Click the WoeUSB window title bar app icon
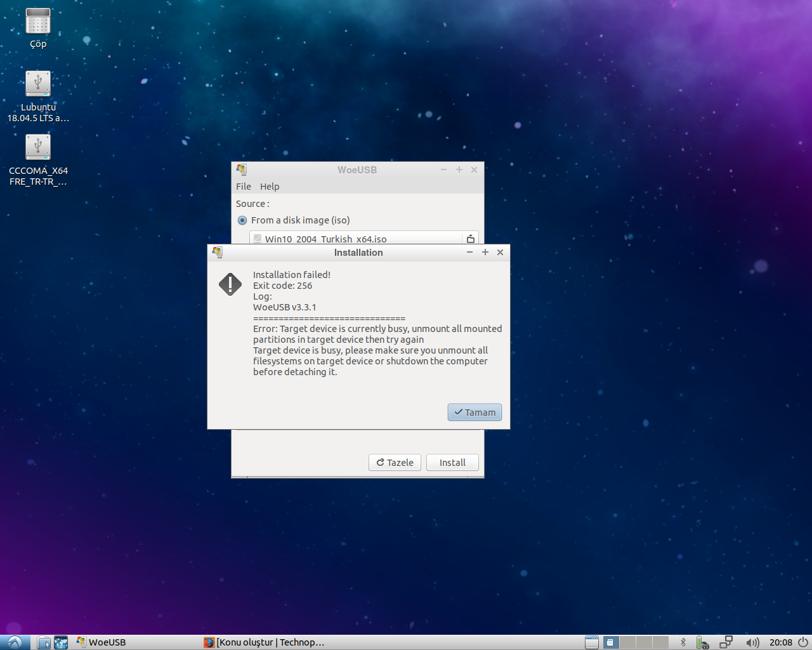Viewport: 812px width, 650px height. [x=242, y=169]
